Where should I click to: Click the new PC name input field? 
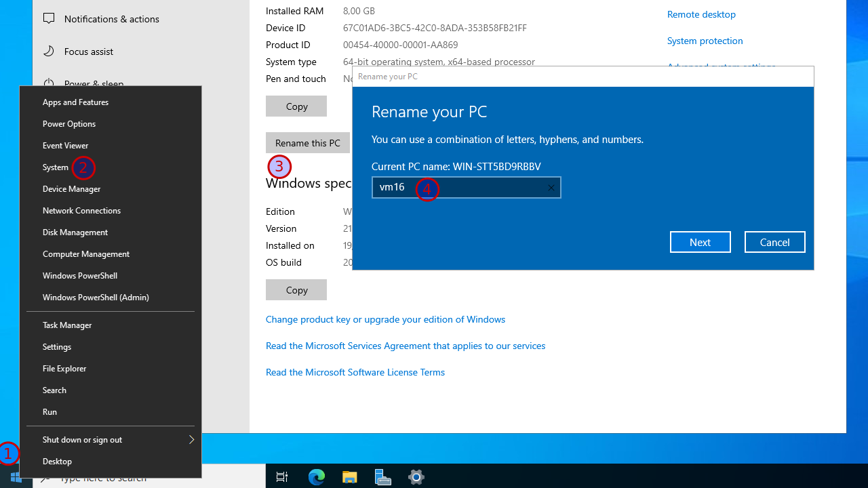coord(467,188)
